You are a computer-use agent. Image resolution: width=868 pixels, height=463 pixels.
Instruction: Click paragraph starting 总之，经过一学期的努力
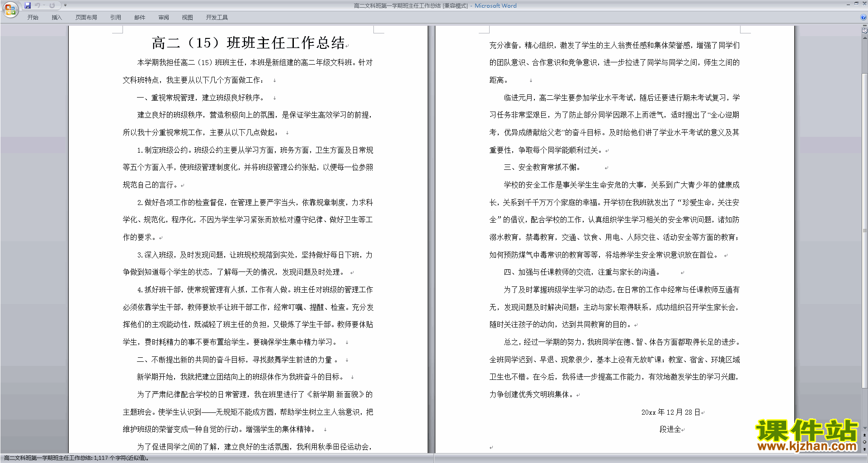pyautogui.click(x=615, y=368)
